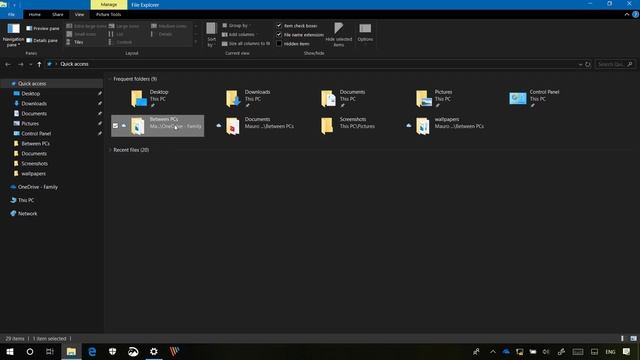This screenshot has width=640, height=360.
Task: Collapse the ribbon with the chevron
Action: pyautogui.click(x=627, y=14)
